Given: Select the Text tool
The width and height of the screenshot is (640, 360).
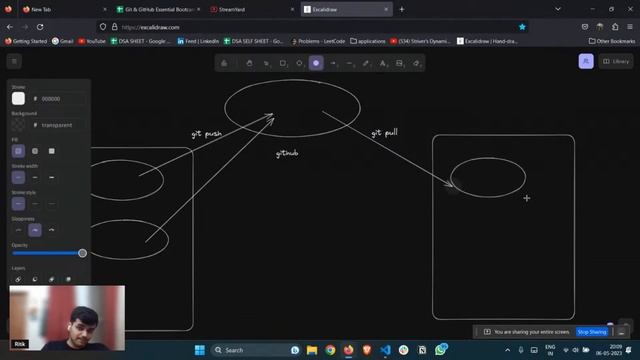Looking at the screenshot, I should pos(383,63).
